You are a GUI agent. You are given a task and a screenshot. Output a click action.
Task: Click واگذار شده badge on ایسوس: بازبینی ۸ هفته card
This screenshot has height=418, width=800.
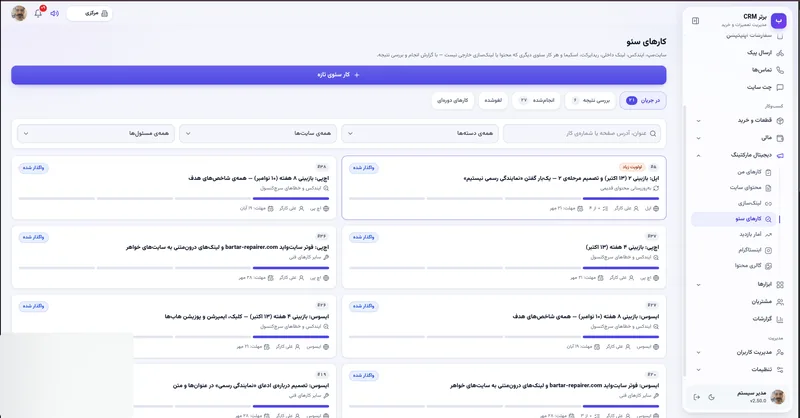[x=364, y=306]
